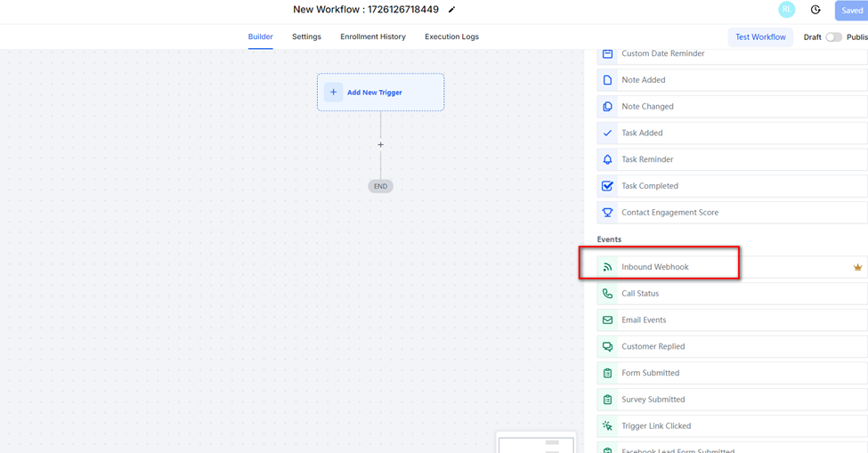
Task: Open the Enrollment History tab
Action: pyautogui.click(x=372, y=37)
